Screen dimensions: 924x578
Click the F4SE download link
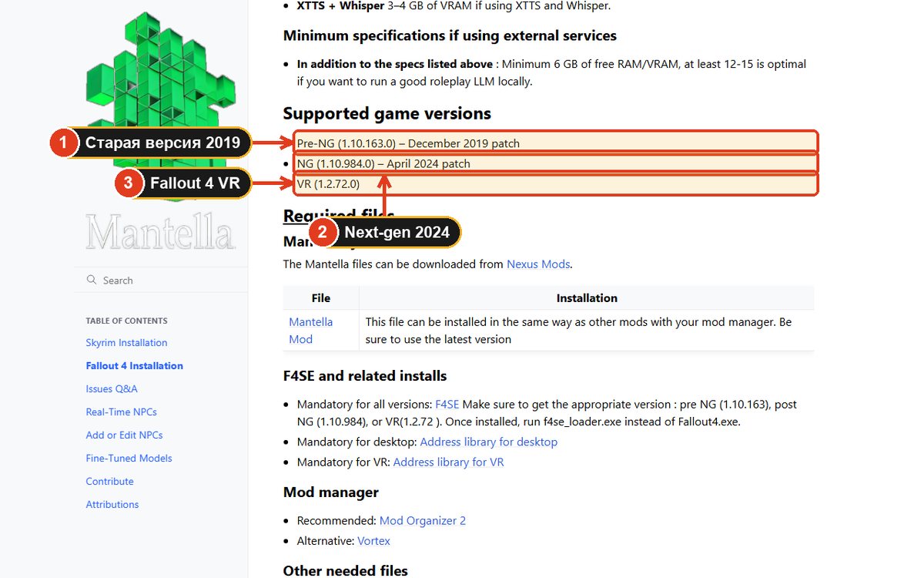tap(447, 404)
